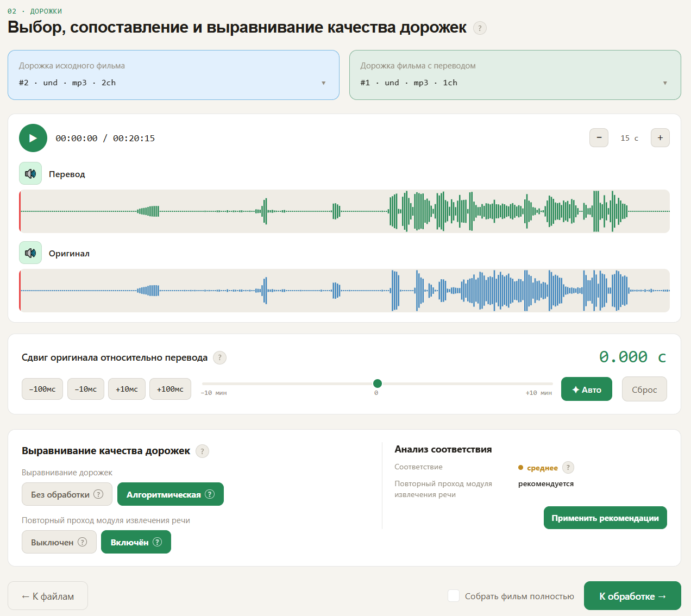The width and height of the screenshot is (691, 616).
Task: Set repeat pass to Выключен
Action: coord(59,542)
